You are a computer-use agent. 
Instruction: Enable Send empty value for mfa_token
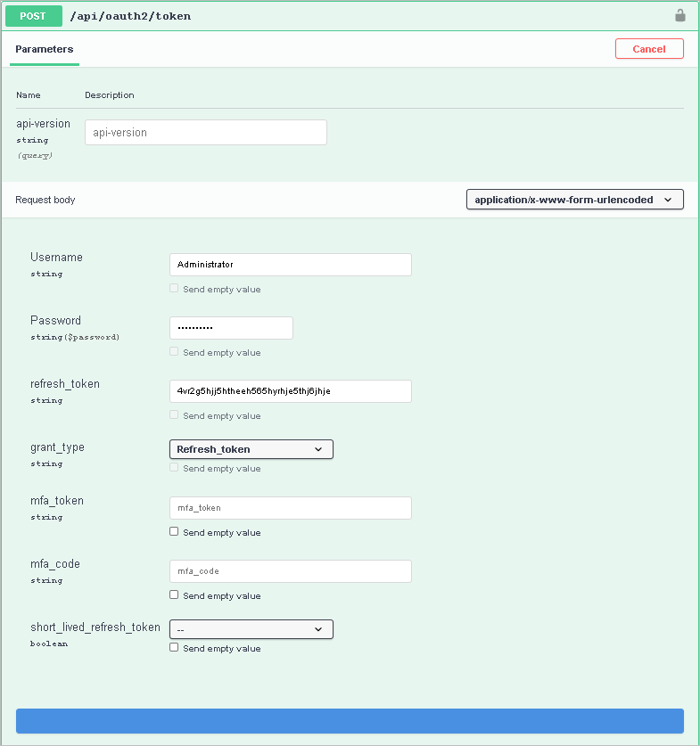[174, 531]
